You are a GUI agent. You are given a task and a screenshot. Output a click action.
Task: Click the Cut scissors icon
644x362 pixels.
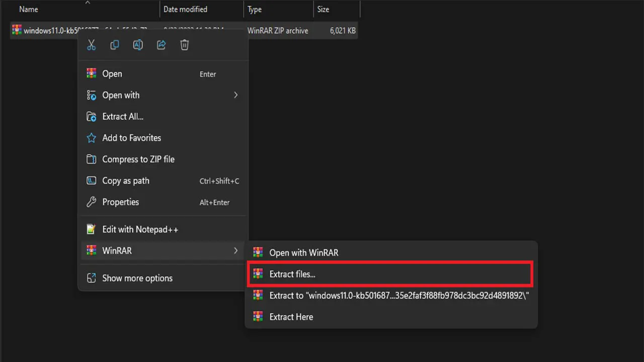pos(91,45)
